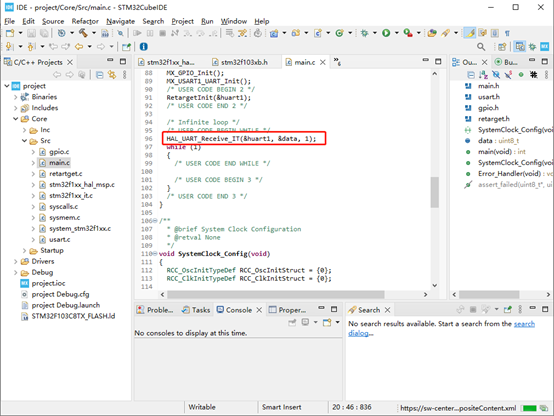Screen dimensions: 554x416
Task: Open the Refactor menu
Action: click(x=85, y=21)
